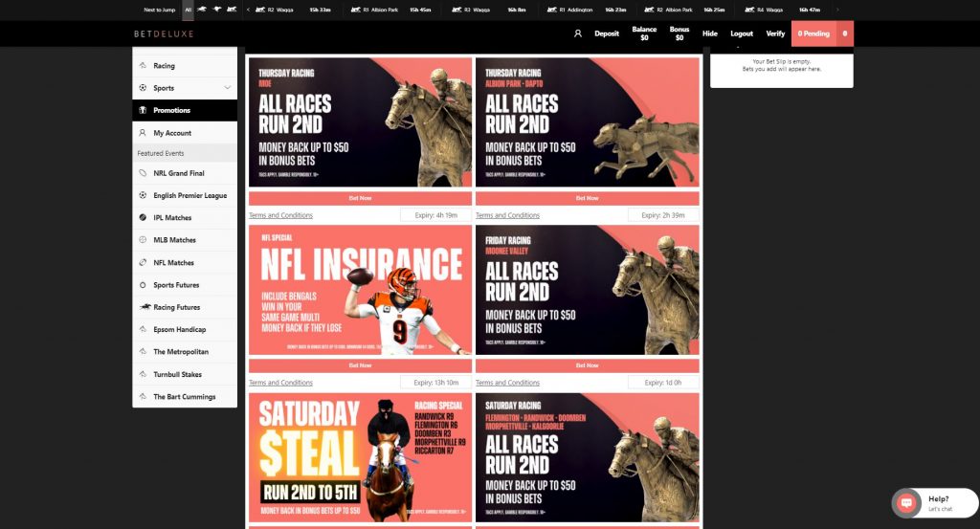The width and height of the screenshot is (980, 529).
Task: Click the chat bubble icon
Action: pyautogui.click(x=906, y=503)
